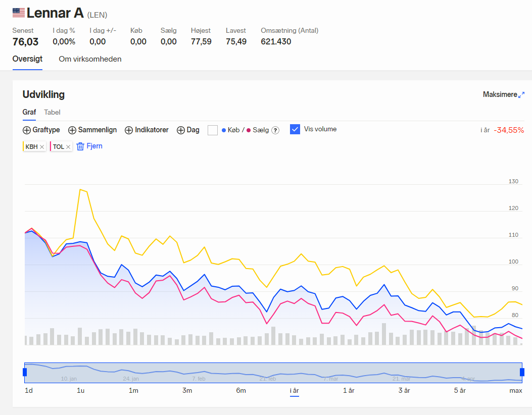Click the Maksimere link text
Image resolution: width=532 pixels, height=415 pixels.
tap(500, 94)
